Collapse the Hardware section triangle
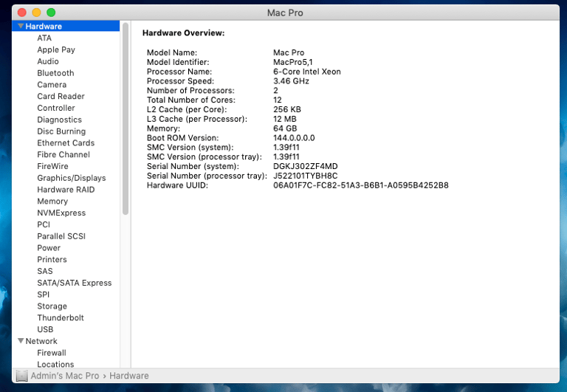This screenshot has height=392, width=567. (21, 26)
